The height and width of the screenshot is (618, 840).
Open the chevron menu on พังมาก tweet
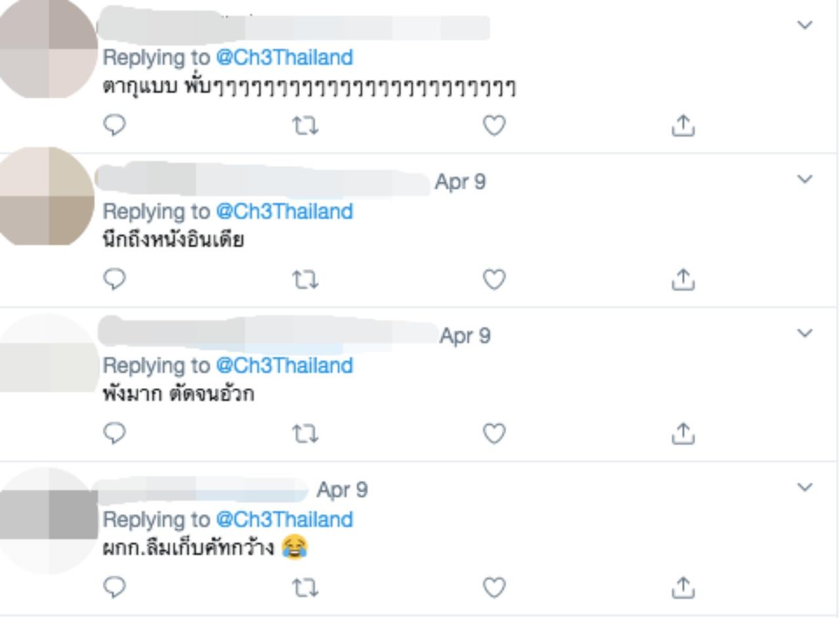pyautogui.click(x=804, y=333)
